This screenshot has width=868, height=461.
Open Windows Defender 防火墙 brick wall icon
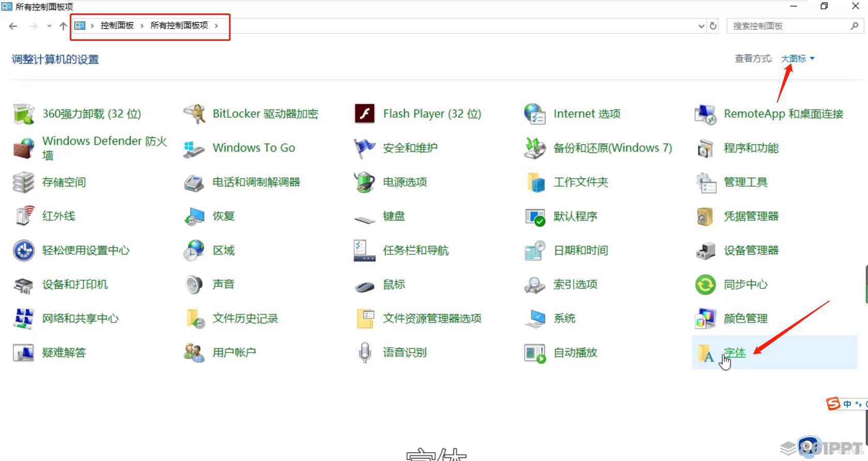[24, 148]
